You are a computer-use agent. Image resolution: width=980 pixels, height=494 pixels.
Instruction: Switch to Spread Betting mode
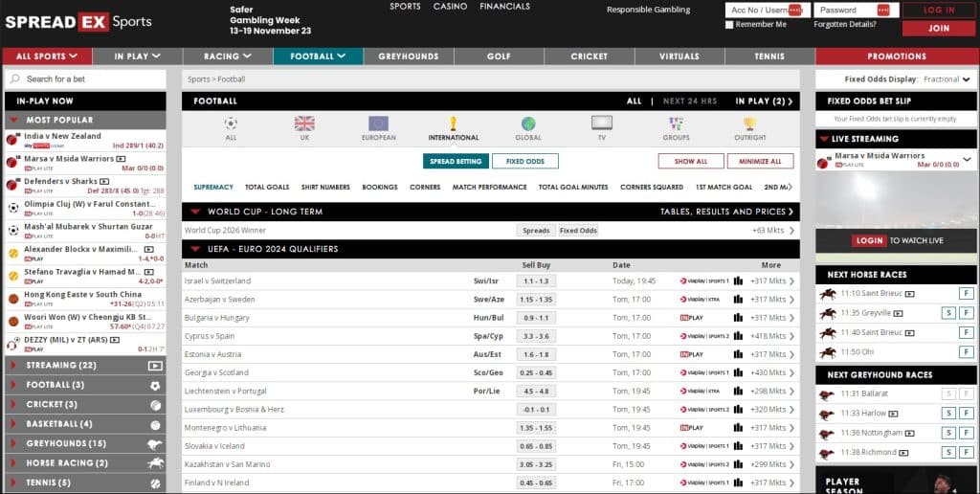[x=456, y=162]
